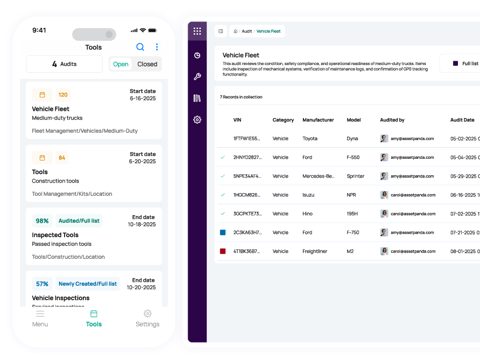
Task: Open the Settings tab in bottom navigation
Action: point(147,318)
